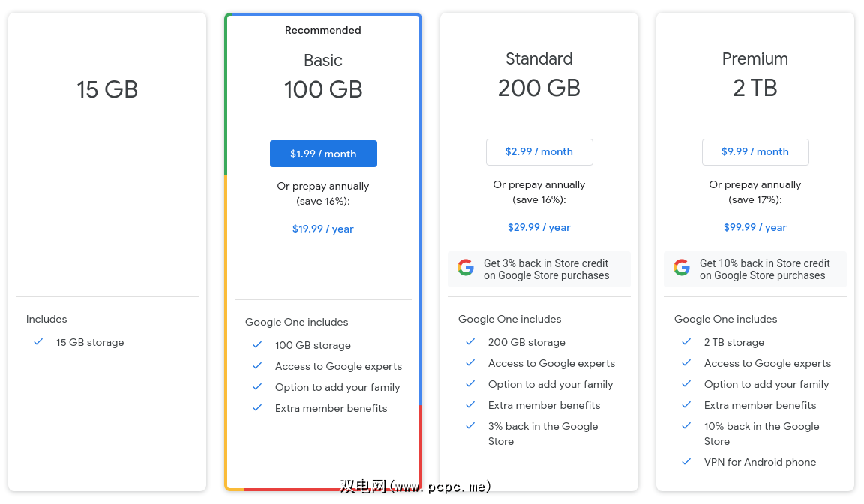Click checkmark beside VPN for Android phone

point(686,462)
